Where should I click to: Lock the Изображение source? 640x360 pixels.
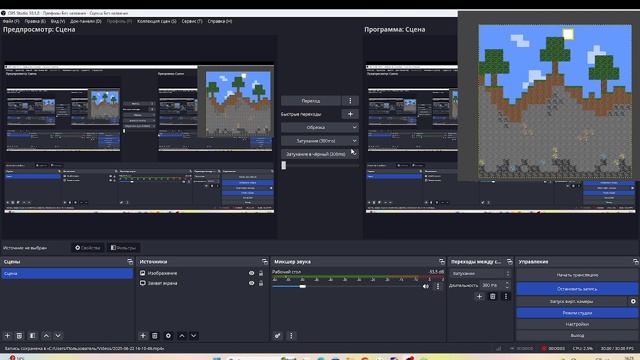coord(261,273)
